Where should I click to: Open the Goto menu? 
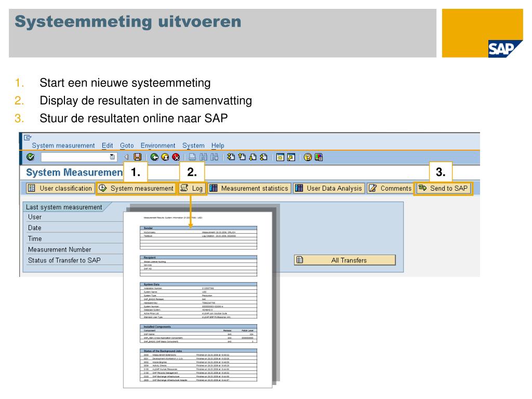pos(127,145)
